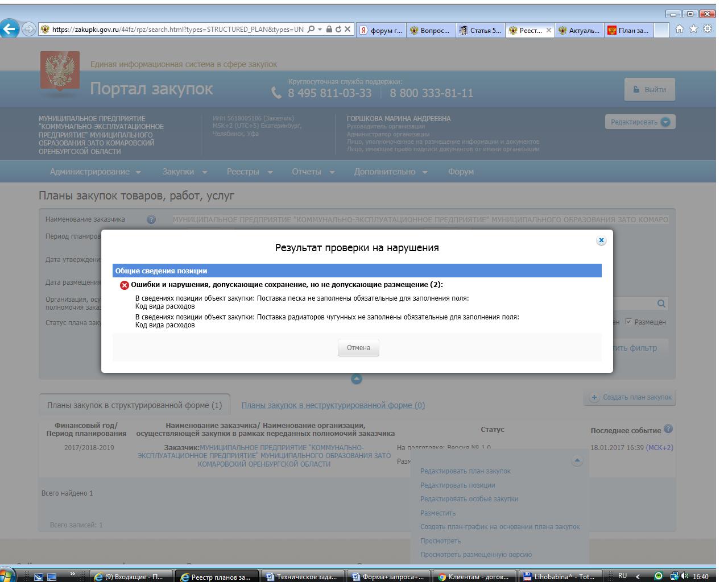The height and width of the screenshot is (582, 728).
Task: Collapse the filter panel with up arrow
Action: click(x=357, y=379)
